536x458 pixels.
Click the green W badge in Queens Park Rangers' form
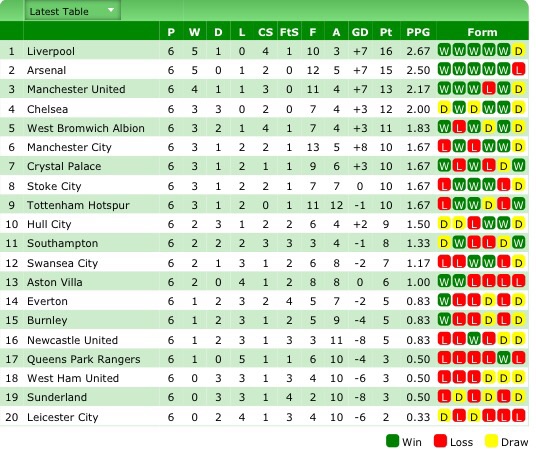[x=504, y=359]
